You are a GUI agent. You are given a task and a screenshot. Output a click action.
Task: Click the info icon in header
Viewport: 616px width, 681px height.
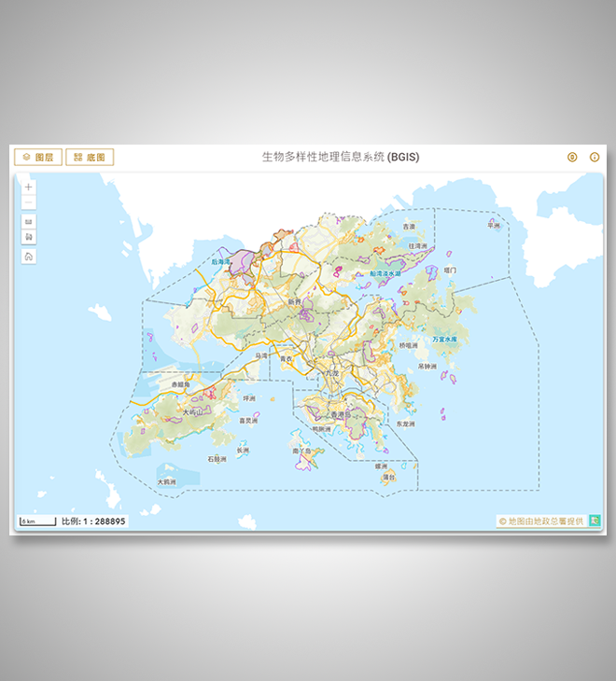tap(595, 157)
